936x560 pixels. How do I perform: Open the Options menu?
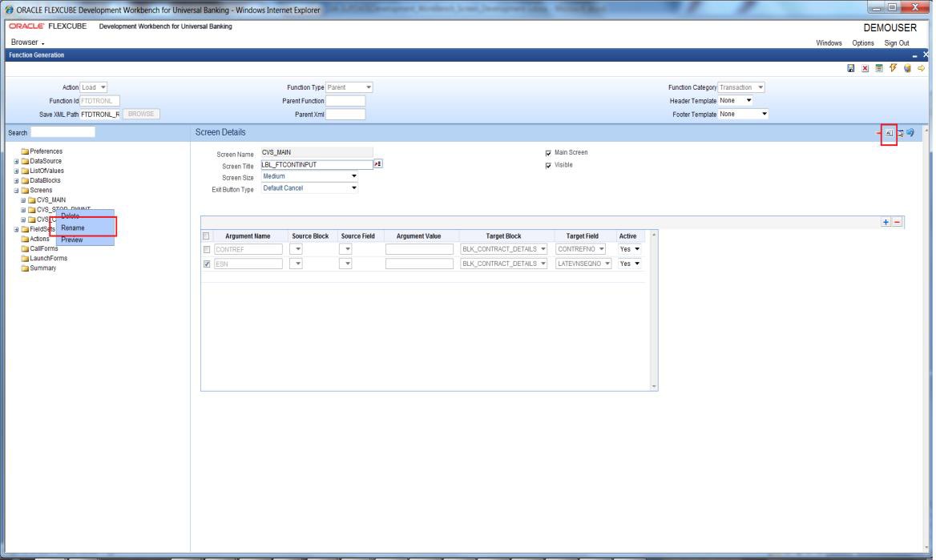click(863, 43)
